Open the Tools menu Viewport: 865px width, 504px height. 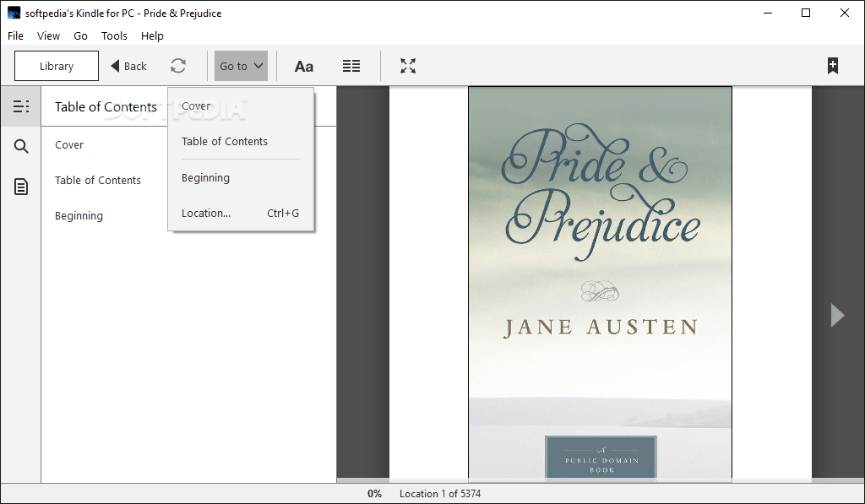114,35
